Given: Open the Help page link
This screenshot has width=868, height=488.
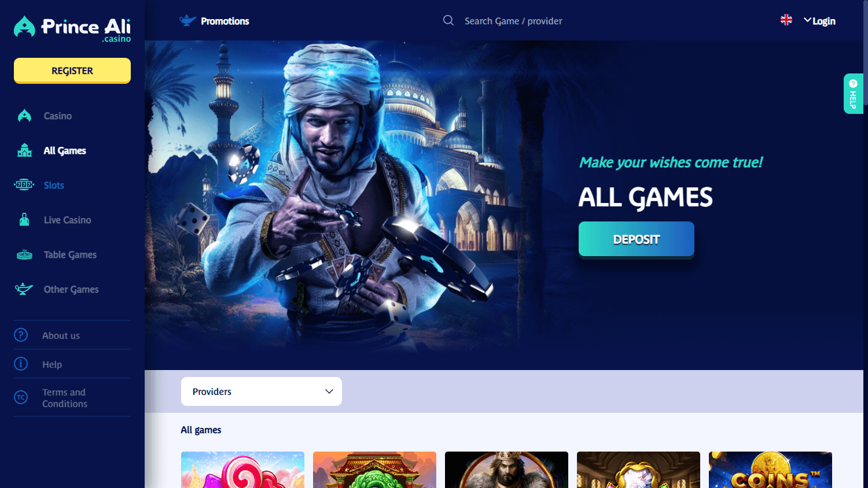Looking at the screenshot, I should pyautogui.click(x=52, y=364).
